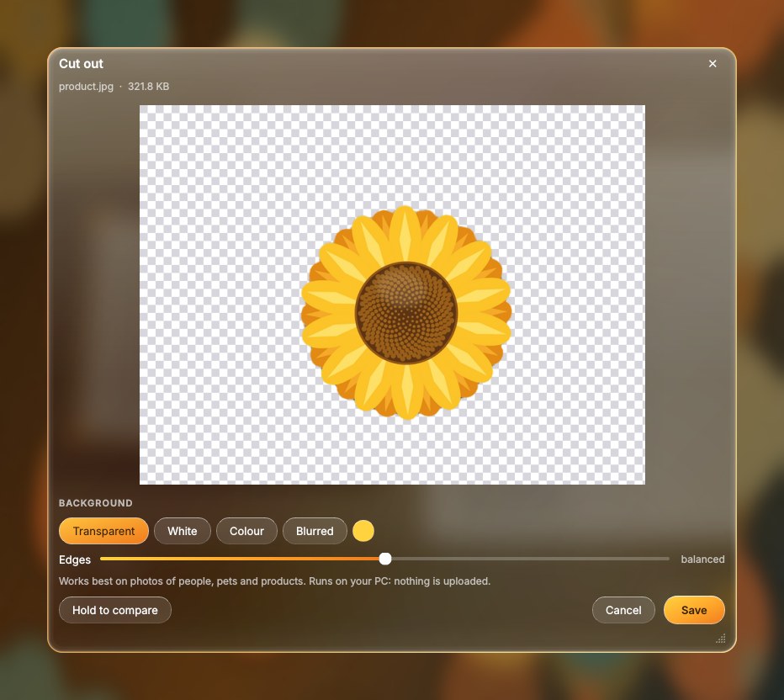
Task: Click the 'Works best on photos' hint text
Action: tap(274, 581)
